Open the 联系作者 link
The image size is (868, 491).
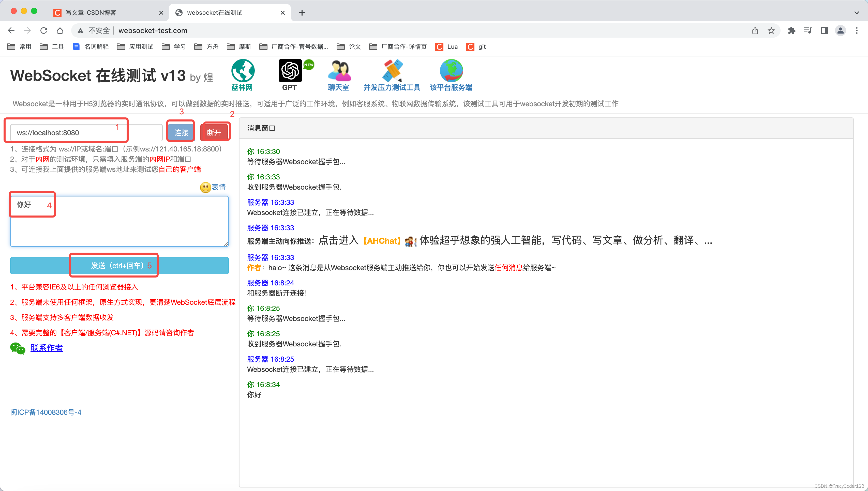pos(47,348)
